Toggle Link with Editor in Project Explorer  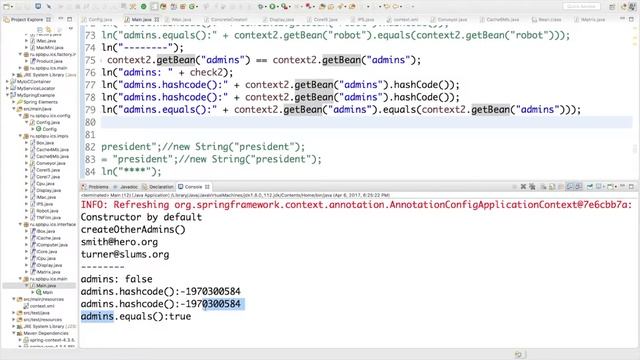pos(49,29)
